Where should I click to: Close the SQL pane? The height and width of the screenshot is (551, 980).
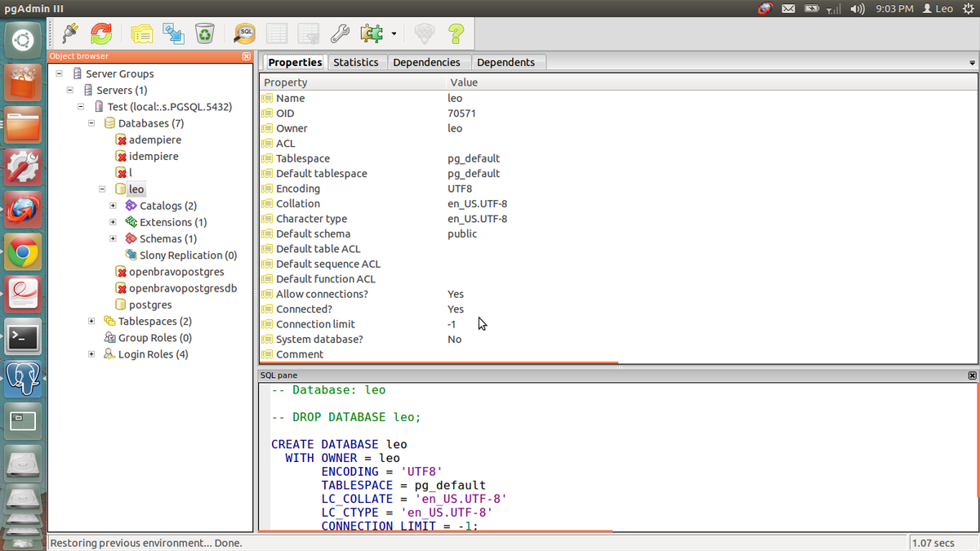click(972, 375)
